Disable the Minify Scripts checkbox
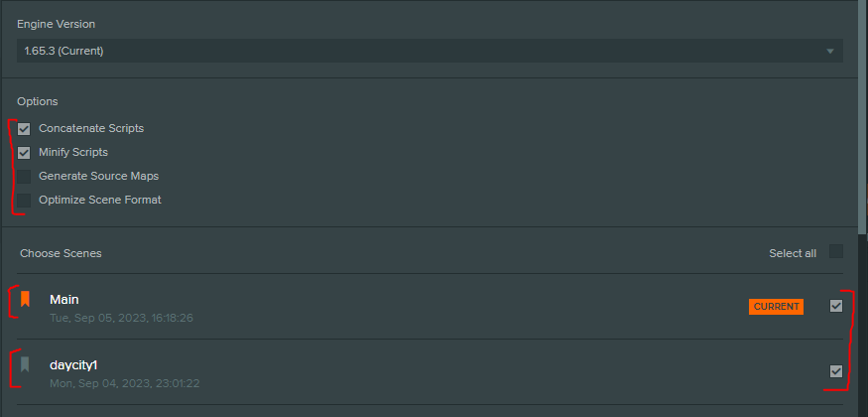The image size is (868, 417). pyautogui.click(x=24, y=153)
